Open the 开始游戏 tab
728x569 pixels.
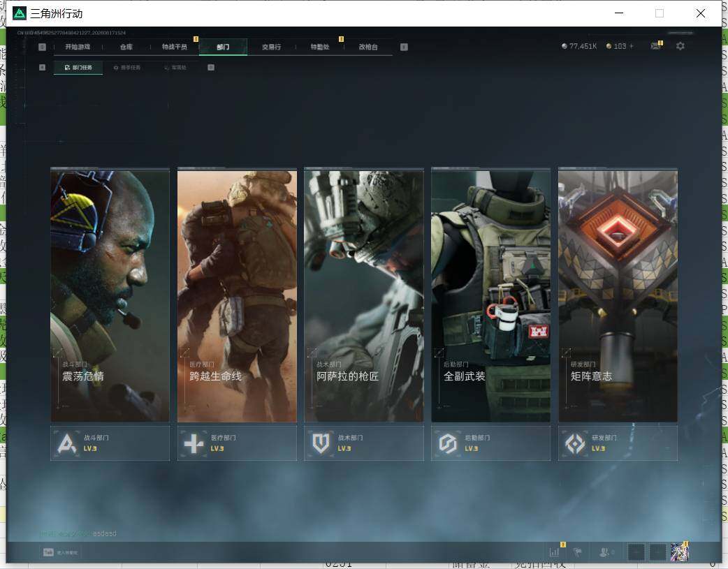pos(78,47)
